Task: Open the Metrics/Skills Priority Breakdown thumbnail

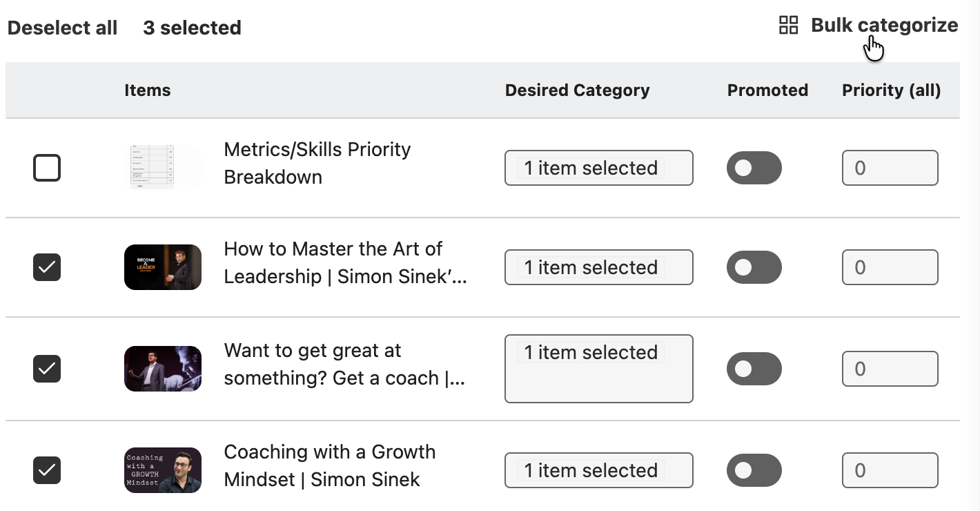Action: (x=162, y=167)
